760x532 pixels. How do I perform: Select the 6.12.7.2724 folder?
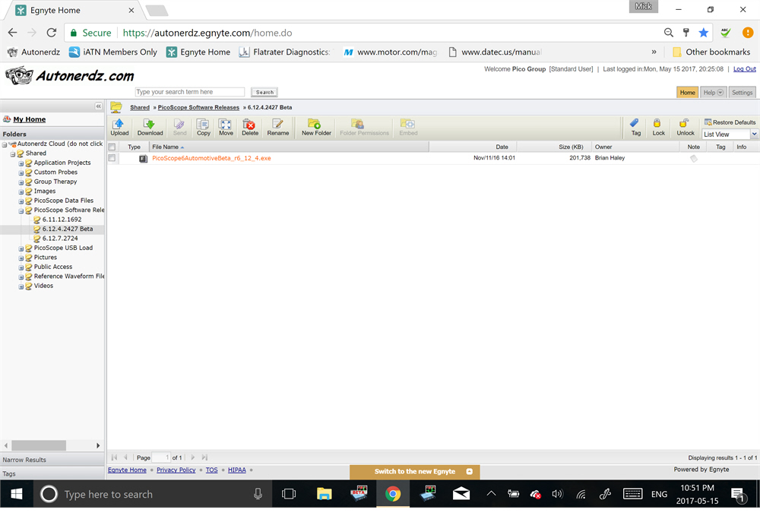(59, 239)
